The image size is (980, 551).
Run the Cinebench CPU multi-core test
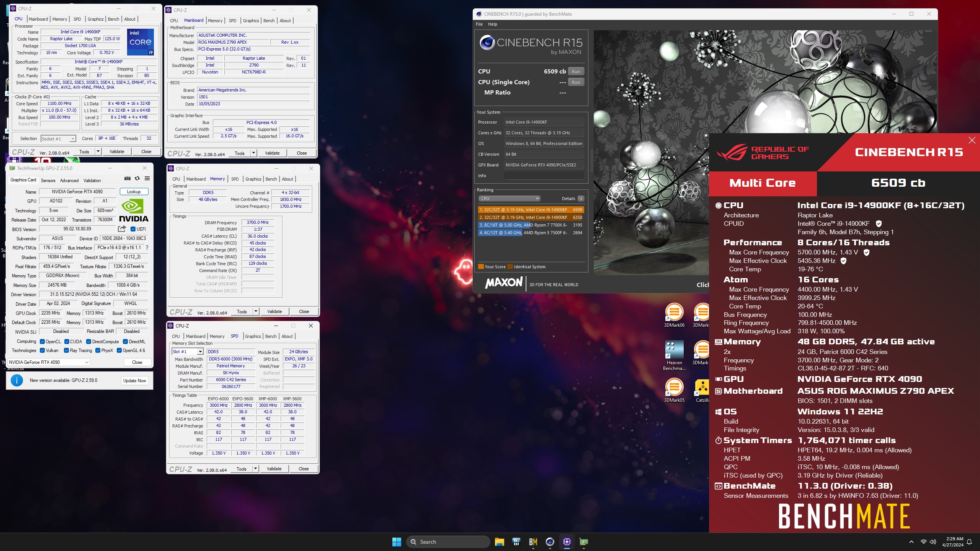(x=576, y=72)
